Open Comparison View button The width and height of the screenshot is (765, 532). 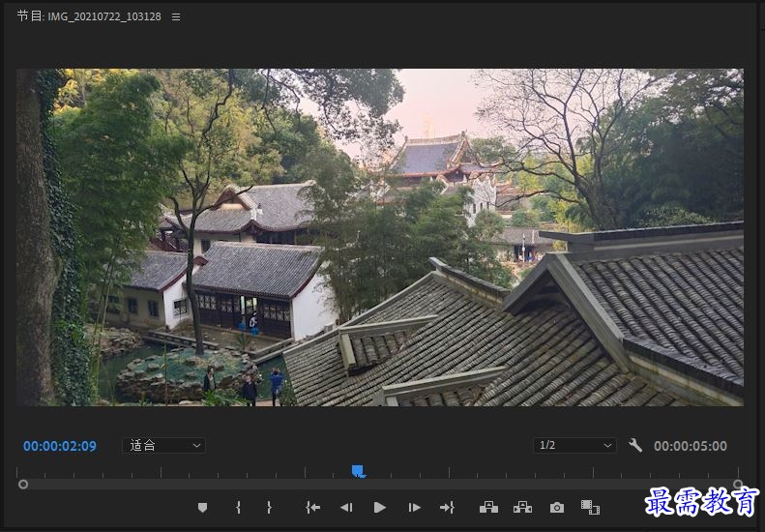coord(590,507)
